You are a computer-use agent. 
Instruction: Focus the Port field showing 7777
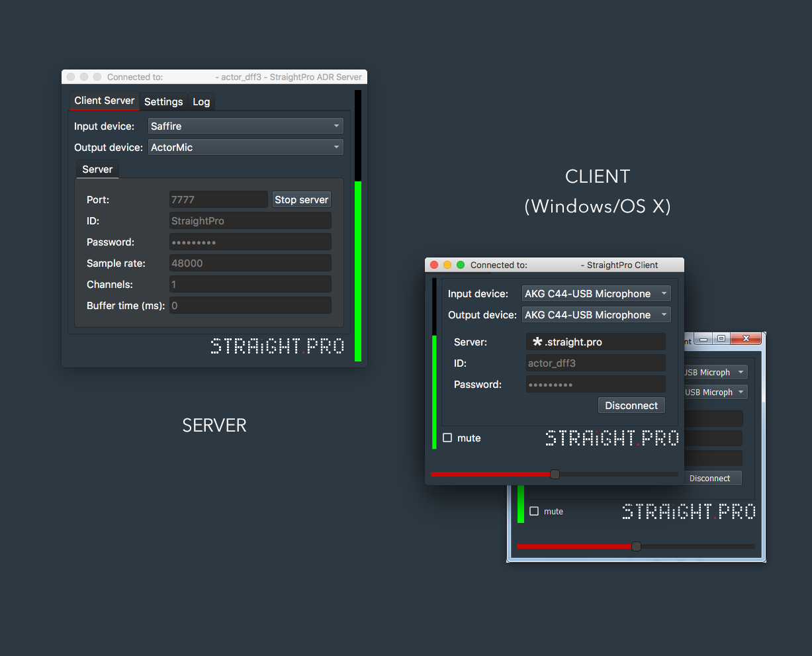click(x=218, y=199)
